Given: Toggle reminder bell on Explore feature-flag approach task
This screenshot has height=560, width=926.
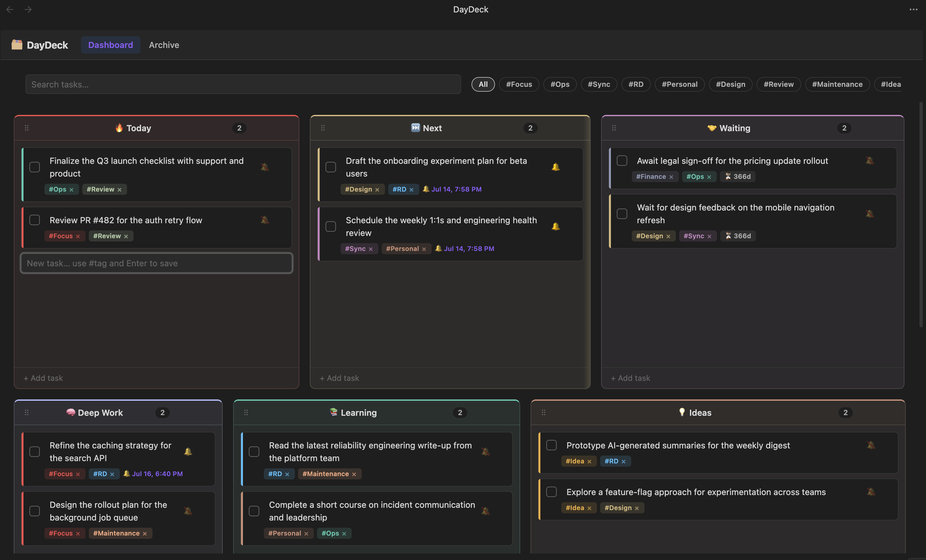Looking at the screenshot, I should [x=871, y=492].
